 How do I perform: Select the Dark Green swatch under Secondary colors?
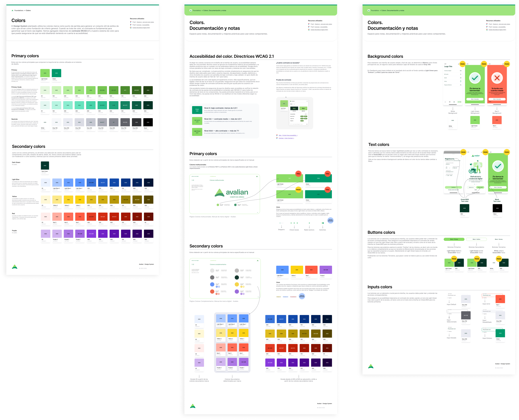(45, 166)
